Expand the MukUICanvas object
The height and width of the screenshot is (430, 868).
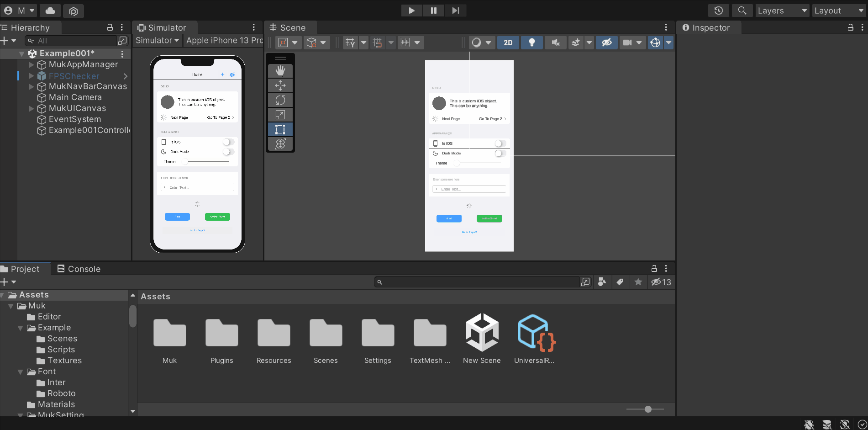pos(32,108)
